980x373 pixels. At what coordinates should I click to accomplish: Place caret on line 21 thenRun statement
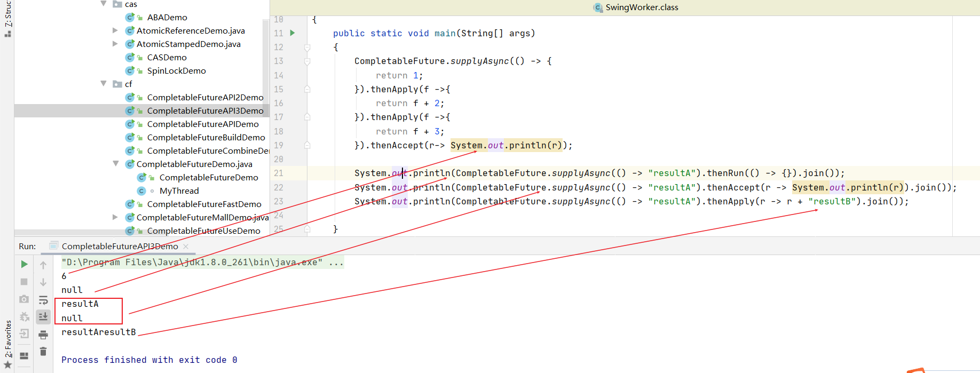tap(599, 173)
